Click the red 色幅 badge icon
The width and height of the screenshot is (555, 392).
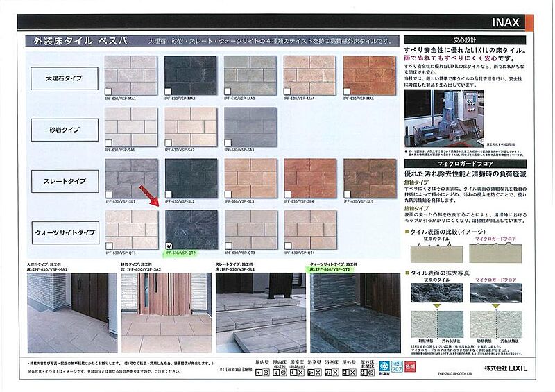pyautogui.click(x=410, y=366)
